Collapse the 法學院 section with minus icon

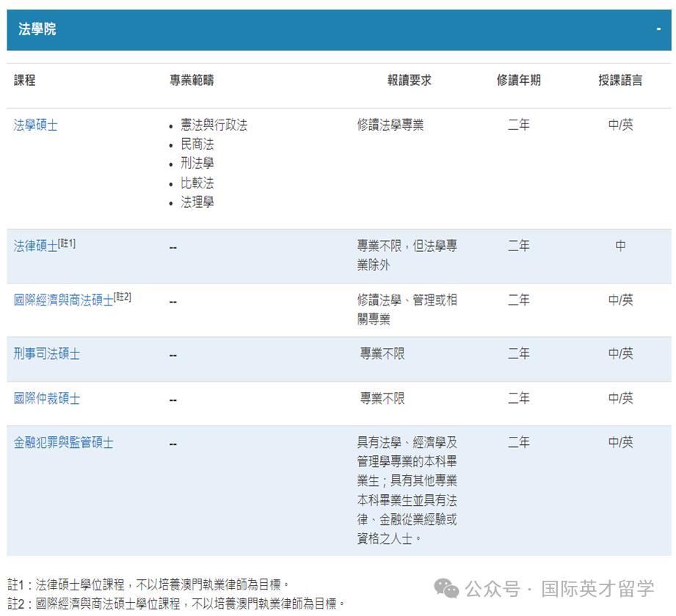tap(658, 29)
